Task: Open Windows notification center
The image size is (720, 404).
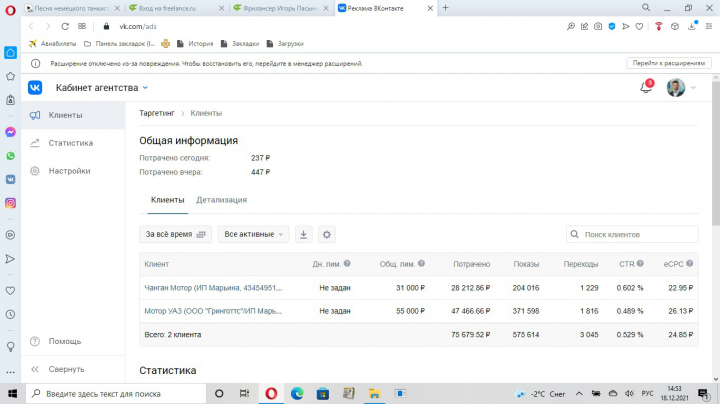Action: 703,394
